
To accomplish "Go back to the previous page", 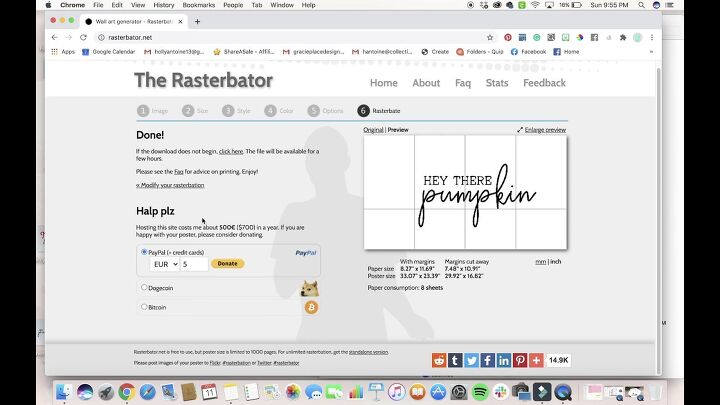I will click(55, 38).
